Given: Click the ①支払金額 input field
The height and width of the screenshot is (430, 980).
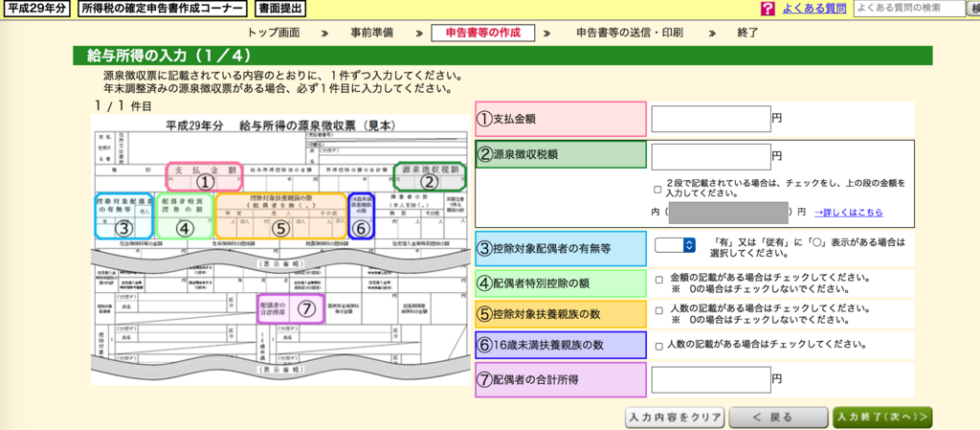Looking at the screenshot, I should (x=711, y=119).
